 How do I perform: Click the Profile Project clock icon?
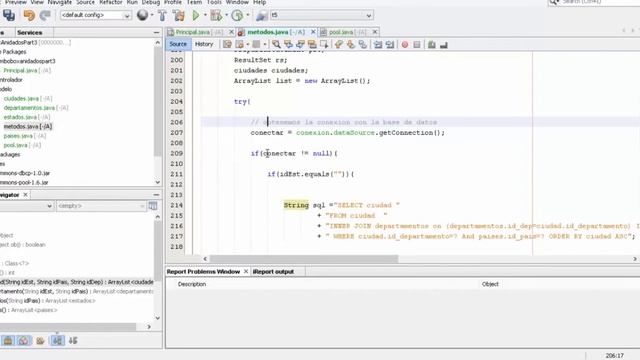[x=237, y=16]
